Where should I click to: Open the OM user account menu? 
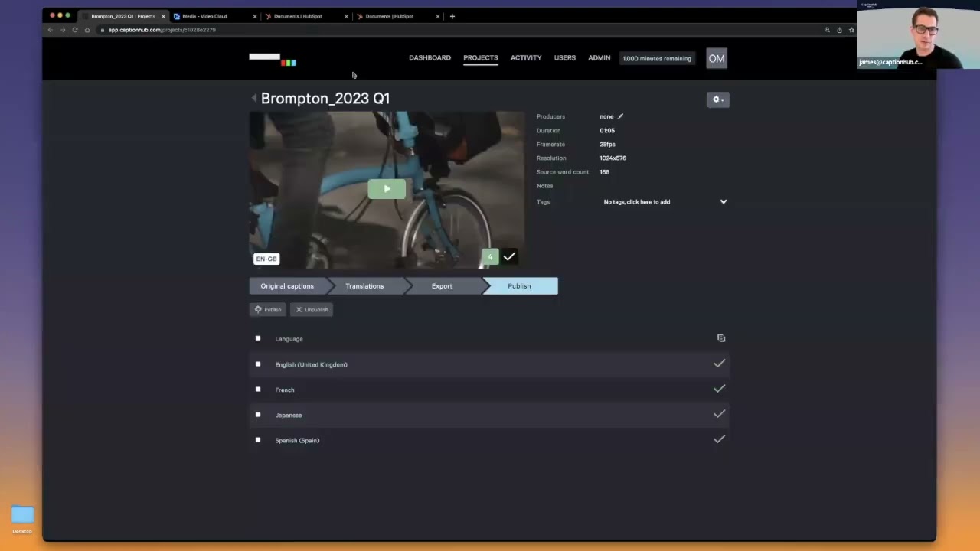point(716,58)
